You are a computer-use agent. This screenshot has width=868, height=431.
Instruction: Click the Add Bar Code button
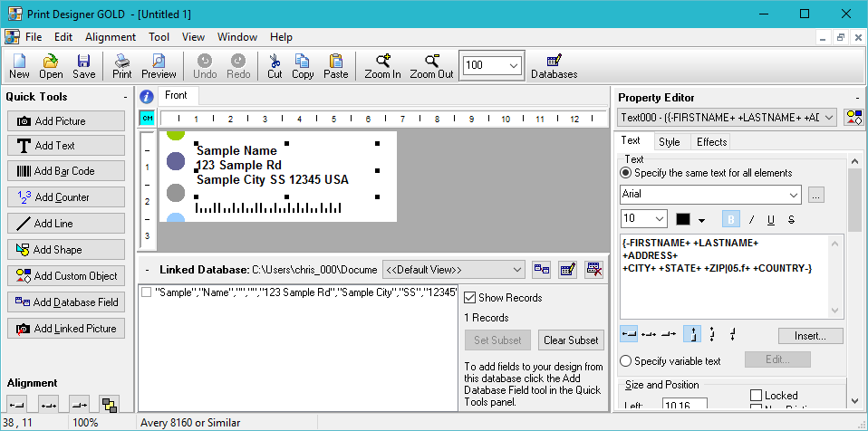[x=66, y=171]
